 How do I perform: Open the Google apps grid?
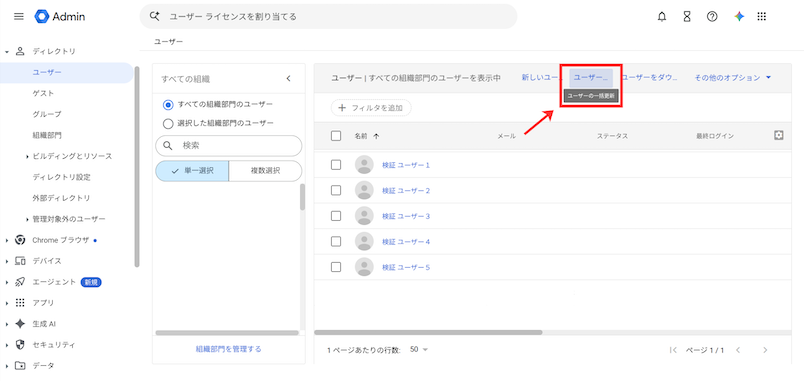pos(761,17)
